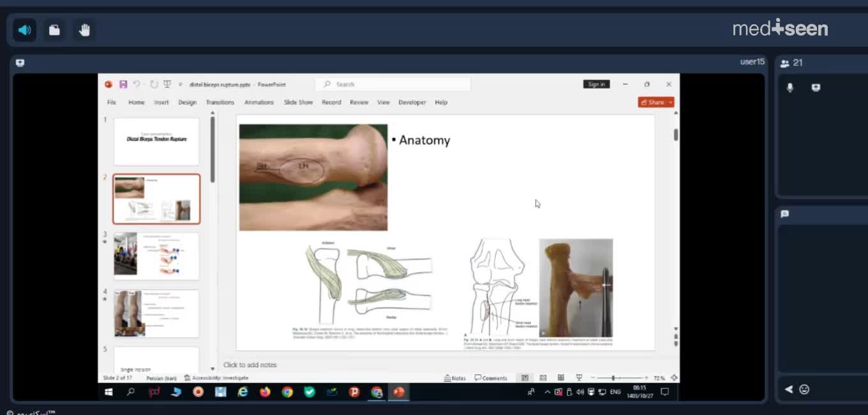The image size is (868, 415).
Task: Click Fit slide to window icon
Action: 674,378
